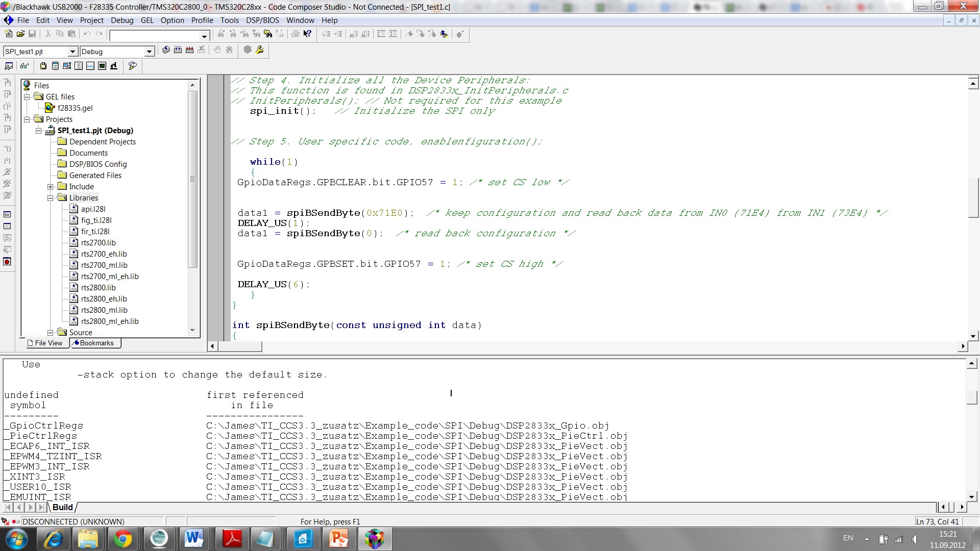Screen dimensions: 980x551
Task: Switch to the Bookmarks tab
Action: tap(95, 343)
